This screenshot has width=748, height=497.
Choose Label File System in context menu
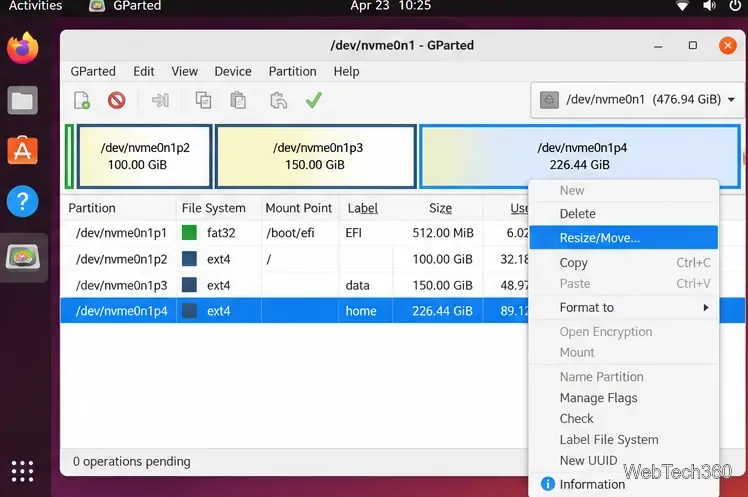click(x=623, y=440)
